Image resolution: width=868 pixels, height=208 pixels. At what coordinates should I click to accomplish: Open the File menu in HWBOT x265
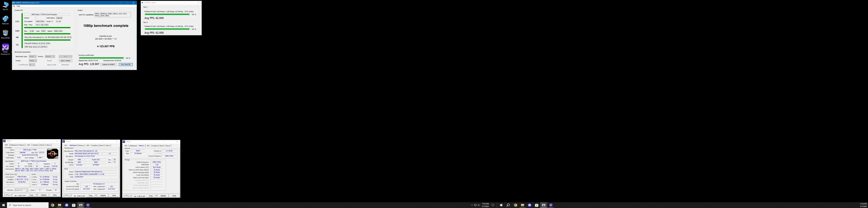(x=14, y=6)
